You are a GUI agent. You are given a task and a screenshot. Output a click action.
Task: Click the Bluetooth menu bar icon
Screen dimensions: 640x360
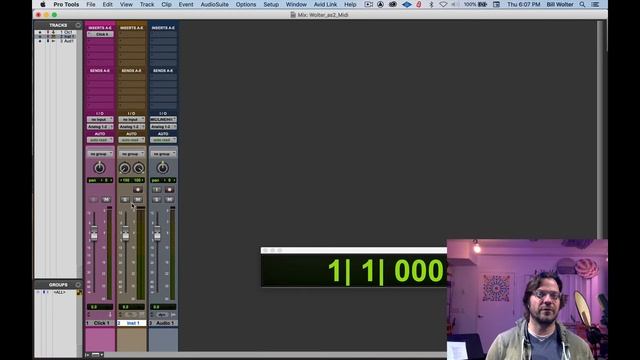pos(431,4)
